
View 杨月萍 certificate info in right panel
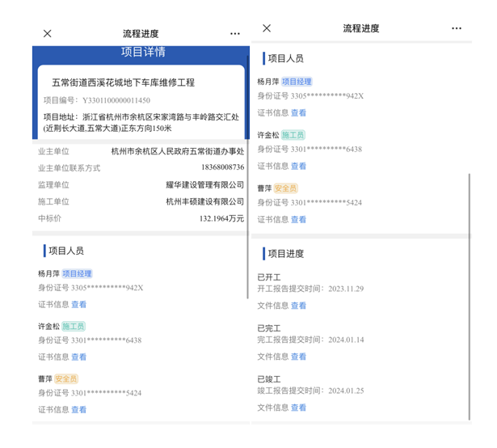click(298, 113)
